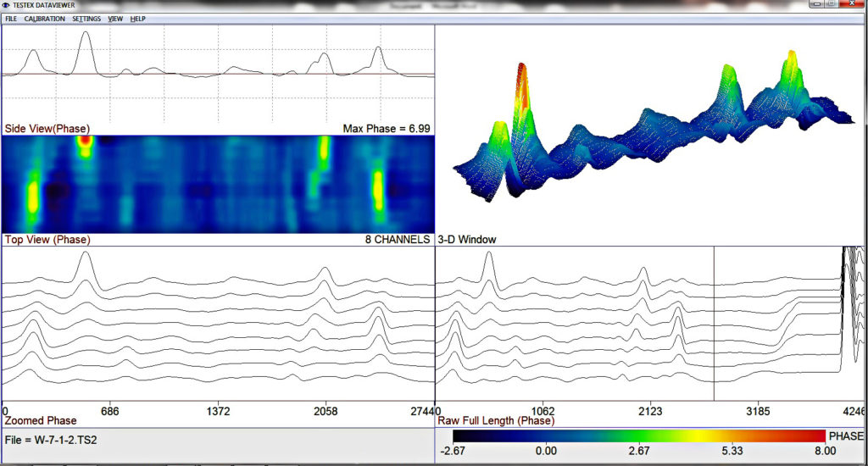Click the 3185 axis tick in Raw Full Length
The width and height of the screenshot is (868, 466).
[758, 411]
